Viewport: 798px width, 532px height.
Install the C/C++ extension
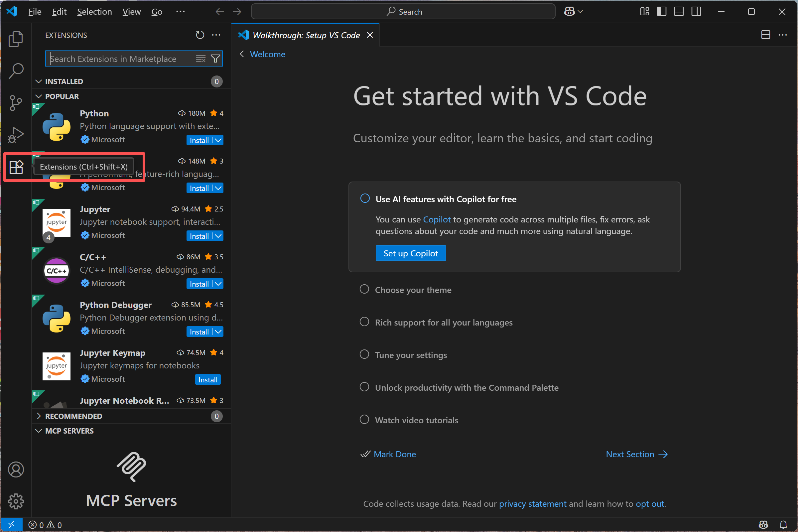point(199,284)
